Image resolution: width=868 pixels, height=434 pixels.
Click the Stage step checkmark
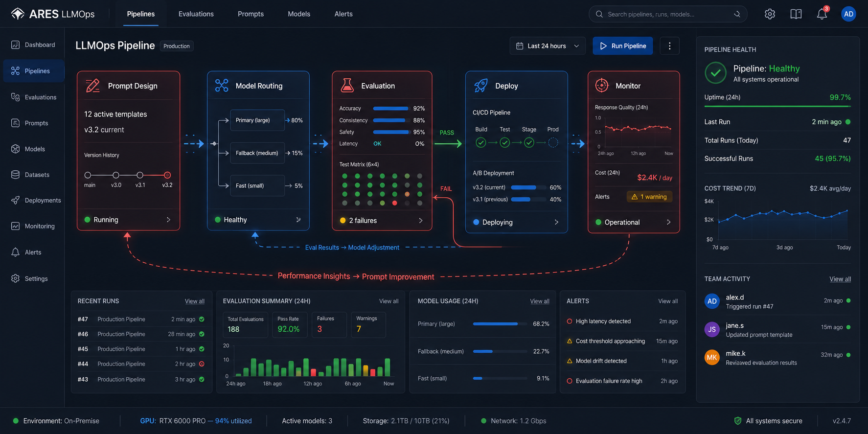click(x=529, y=142)
